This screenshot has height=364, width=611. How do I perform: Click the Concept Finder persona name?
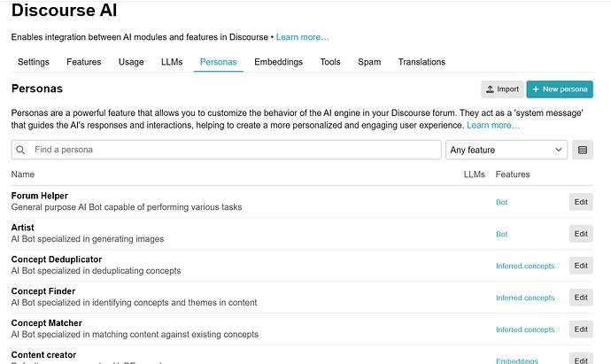(43, 291)
